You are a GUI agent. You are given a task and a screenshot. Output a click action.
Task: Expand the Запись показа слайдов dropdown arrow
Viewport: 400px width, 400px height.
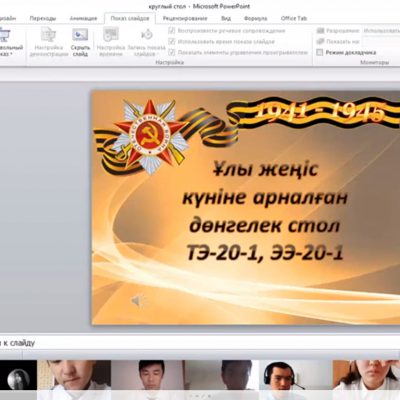(158, 54)
